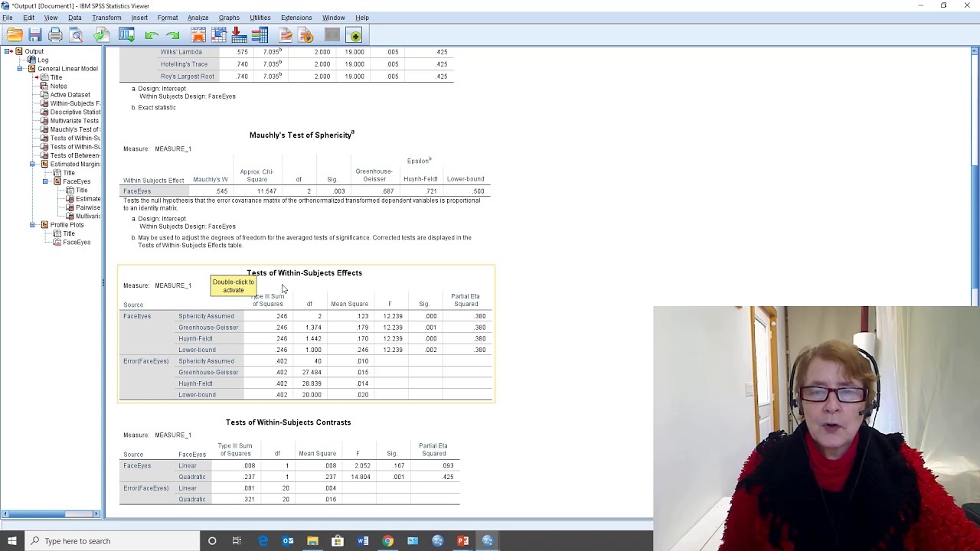
Task: Open Google Chrome from the taskbar
Action: [x=387, y=541]
